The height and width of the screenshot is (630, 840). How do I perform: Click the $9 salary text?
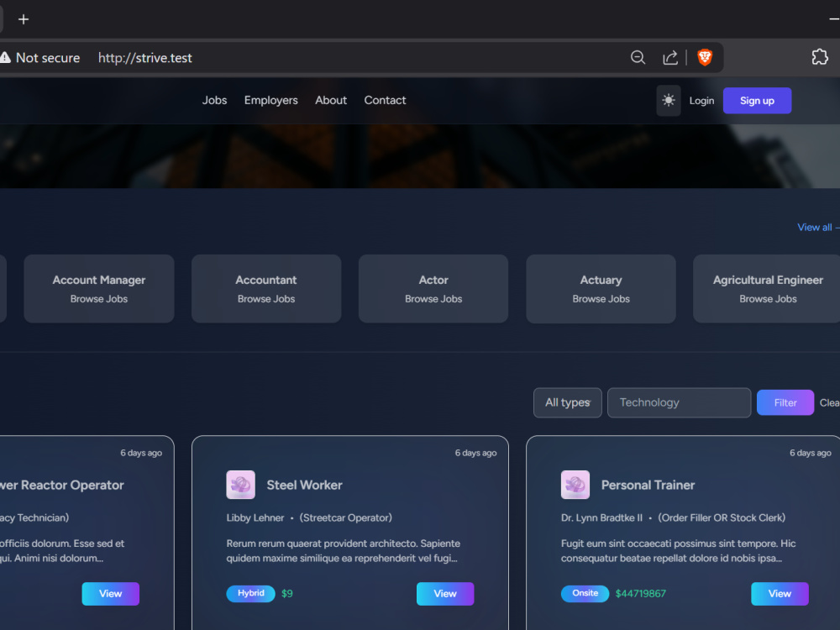[x=287, y=594]
